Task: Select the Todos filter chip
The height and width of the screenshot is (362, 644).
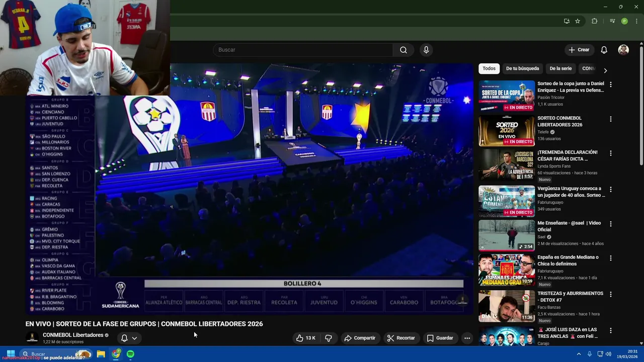Action: point(489,68)
